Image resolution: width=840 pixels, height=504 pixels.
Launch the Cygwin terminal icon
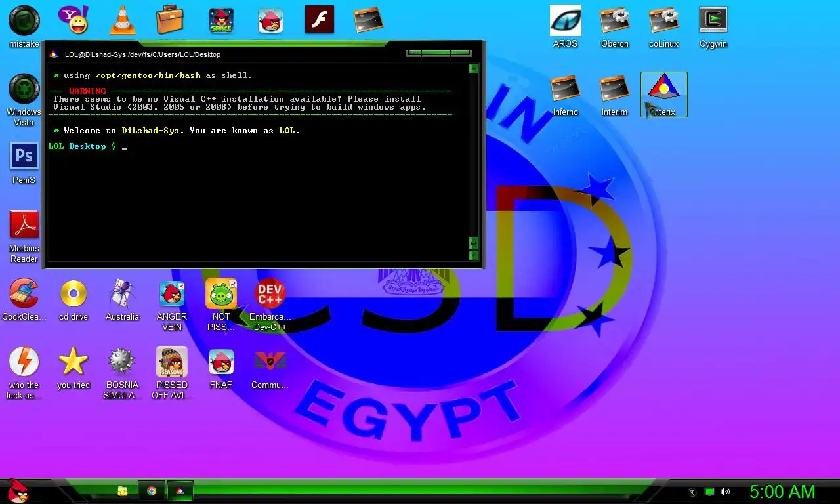[x=713, y=26]
